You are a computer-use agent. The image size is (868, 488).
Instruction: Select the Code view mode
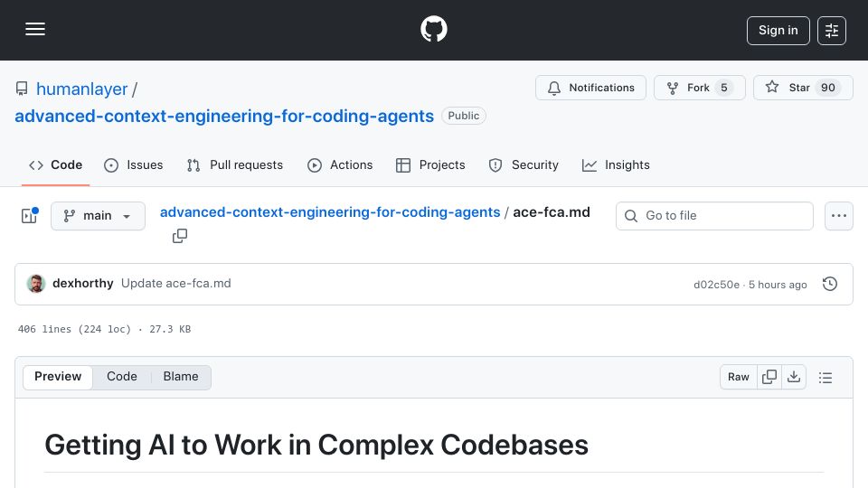click(x=122, y=377)
